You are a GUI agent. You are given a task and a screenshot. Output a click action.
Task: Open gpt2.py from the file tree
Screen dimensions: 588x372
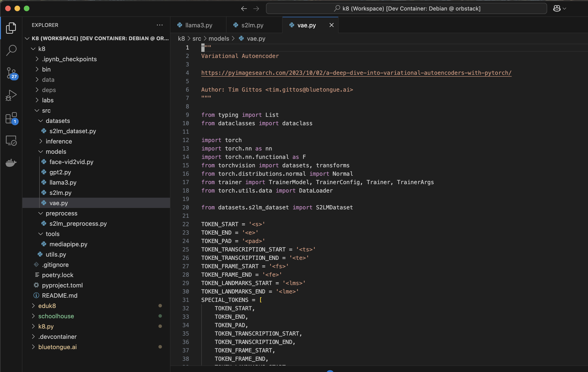(60, 172)
